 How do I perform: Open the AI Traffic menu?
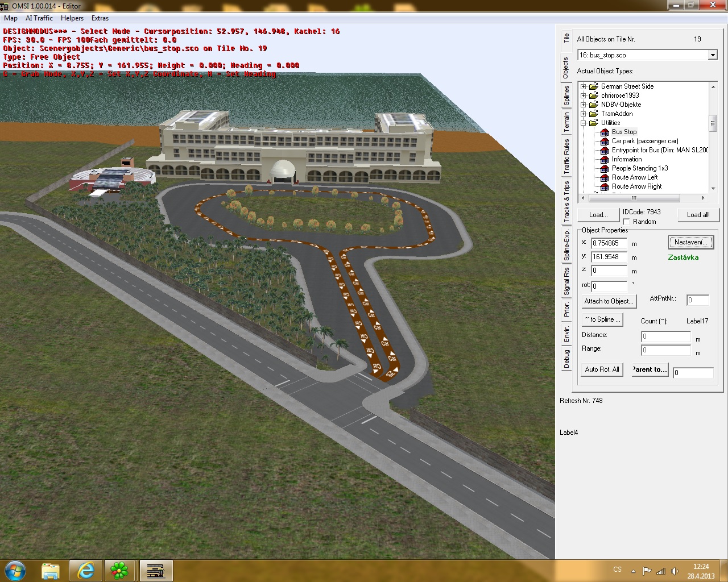(39, 18)
